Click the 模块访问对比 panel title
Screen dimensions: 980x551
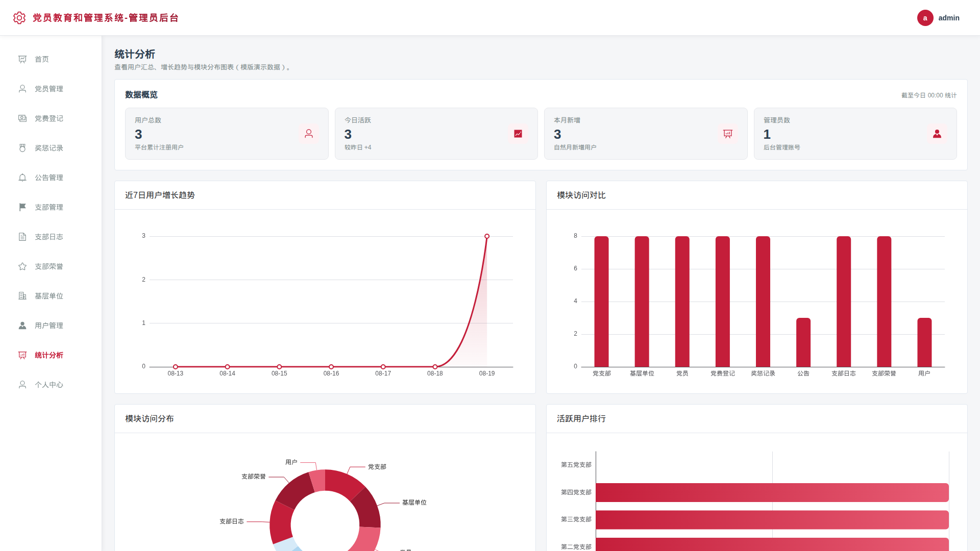[x=581, y=195]
